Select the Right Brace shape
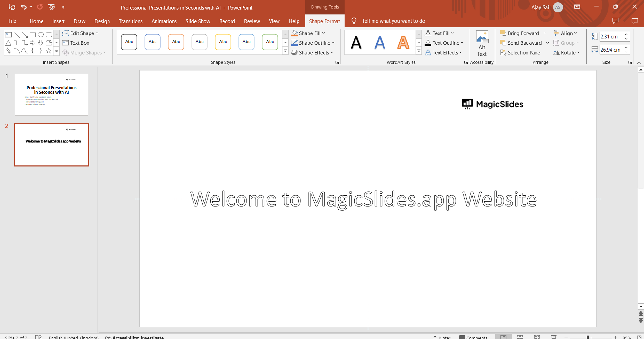 [x=41, y=51]
